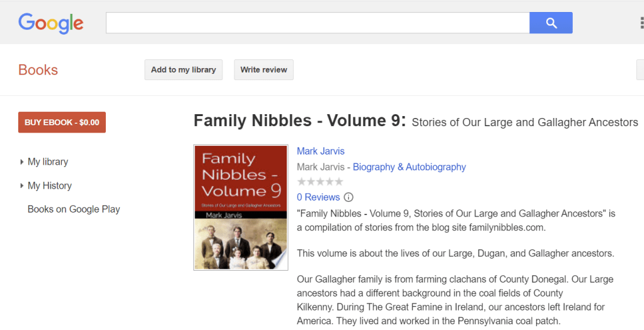Click the Google logo
The height and width of the screenshot is (330, 644).
click(x=51, y=23)
